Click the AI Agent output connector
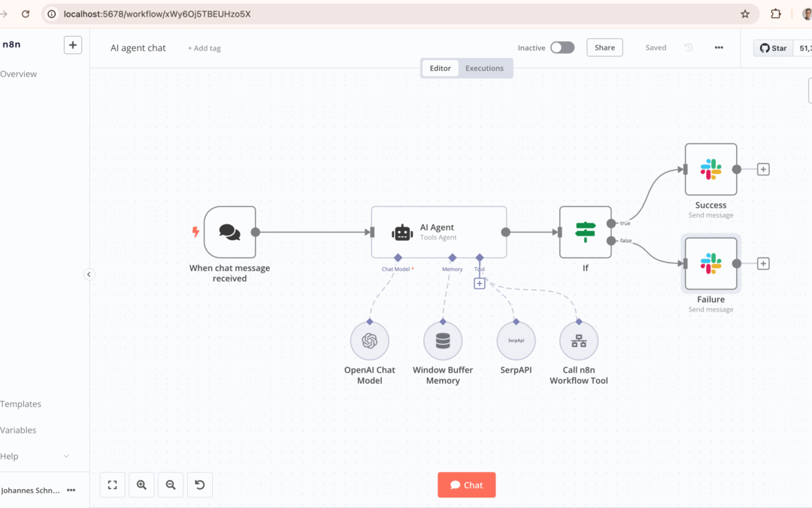The image size is (812, 508). (x=506, y=233)
